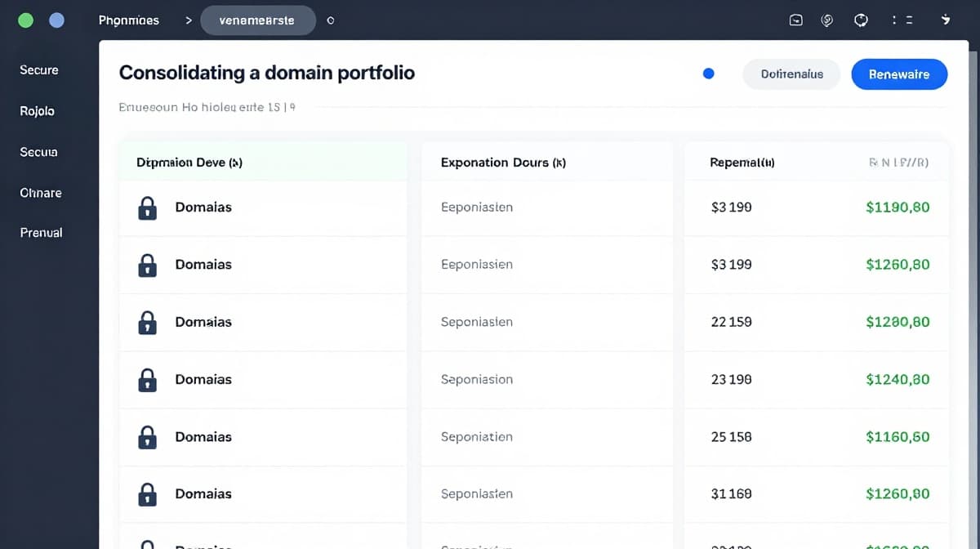The height and width of the screenshot is (549, 980).
Task: Click Seponiasien in the 22 159 row
Action: pyautogui.click(x=477, y=322)
